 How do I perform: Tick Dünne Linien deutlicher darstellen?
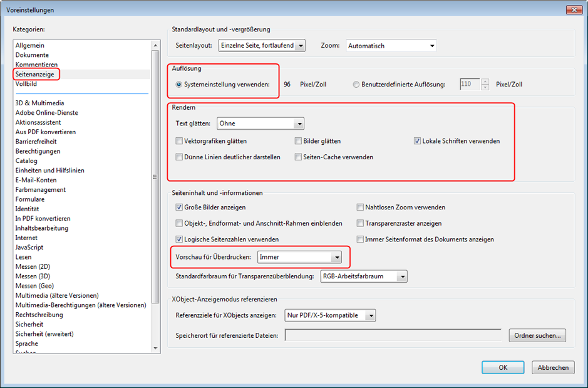[179, 157]
